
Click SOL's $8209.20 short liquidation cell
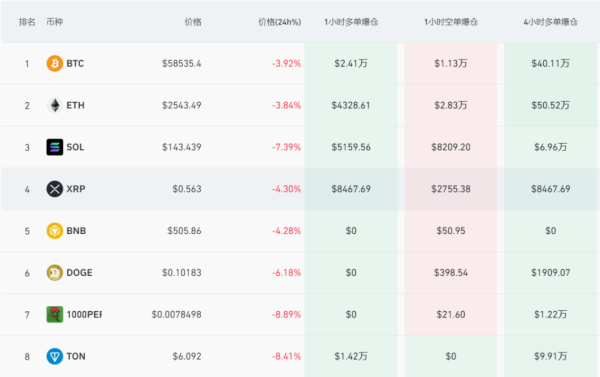[451, 147]
